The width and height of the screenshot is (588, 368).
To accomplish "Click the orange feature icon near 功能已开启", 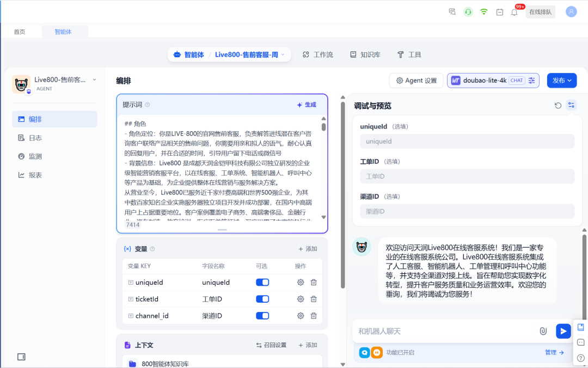I will (x=377, y=353).
